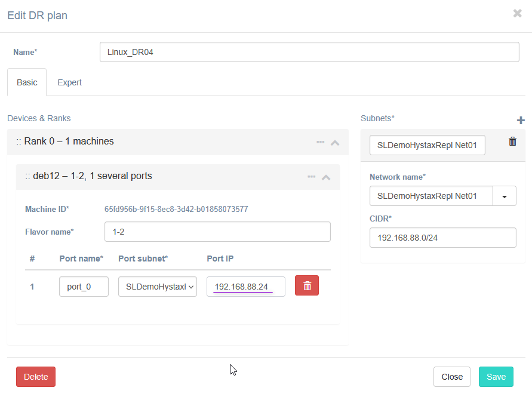532x400 pixels.
Task: Collapse the Rank 0 section chevron
Action: click(x=335, y=143)
